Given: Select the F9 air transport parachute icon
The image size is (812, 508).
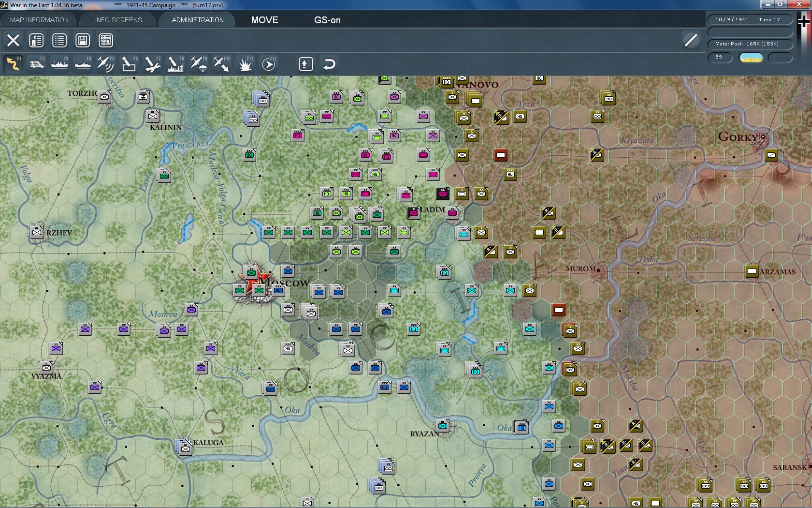Looking at the screenshot, I should tap(199, 64).
